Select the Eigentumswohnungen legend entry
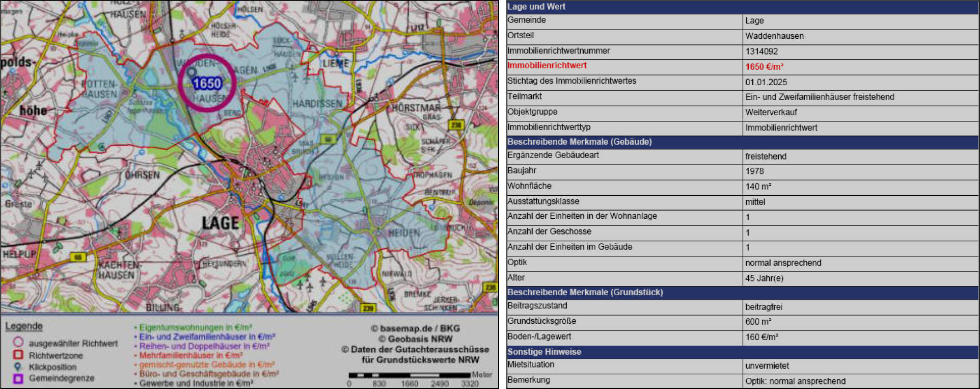Screen dimensions: 980x389 click(195, 327)
